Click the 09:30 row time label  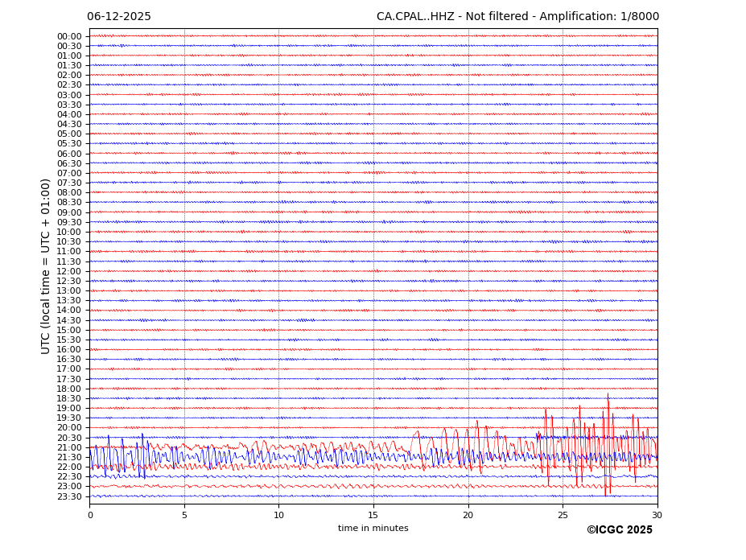click(x=69, y=222)
